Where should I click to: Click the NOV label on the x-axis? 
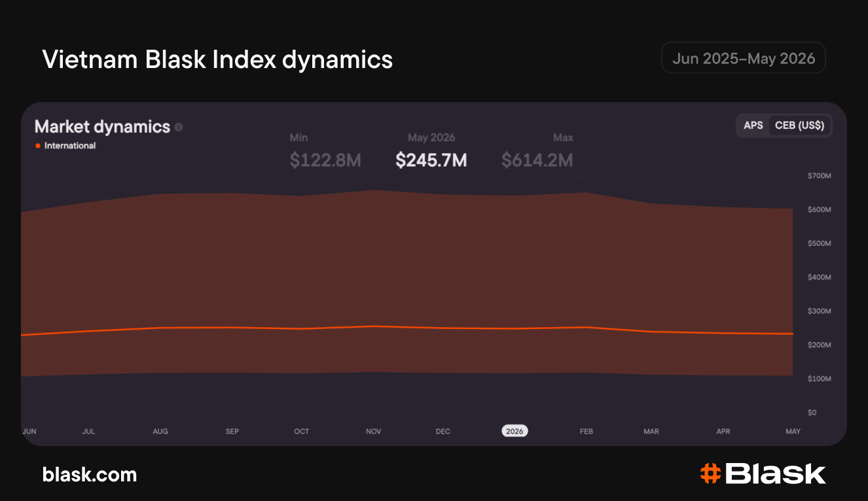click(x=374, y=432)
